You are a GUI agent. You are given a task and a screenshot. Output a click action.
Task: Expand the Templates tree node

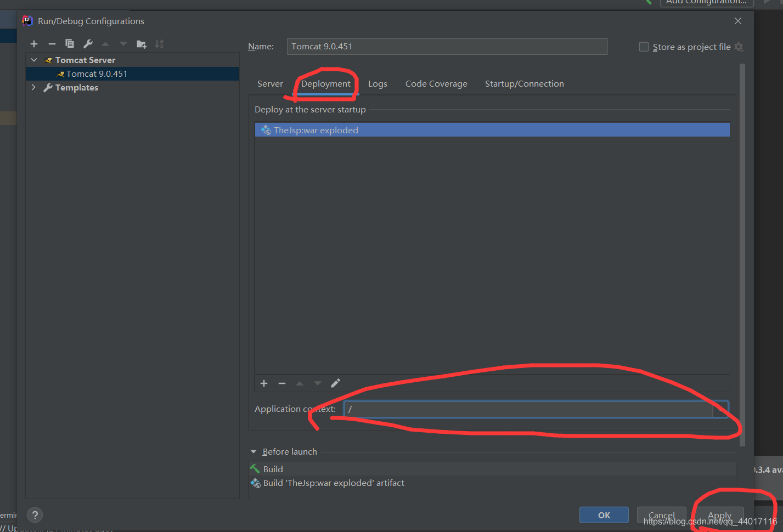[34, 87]
